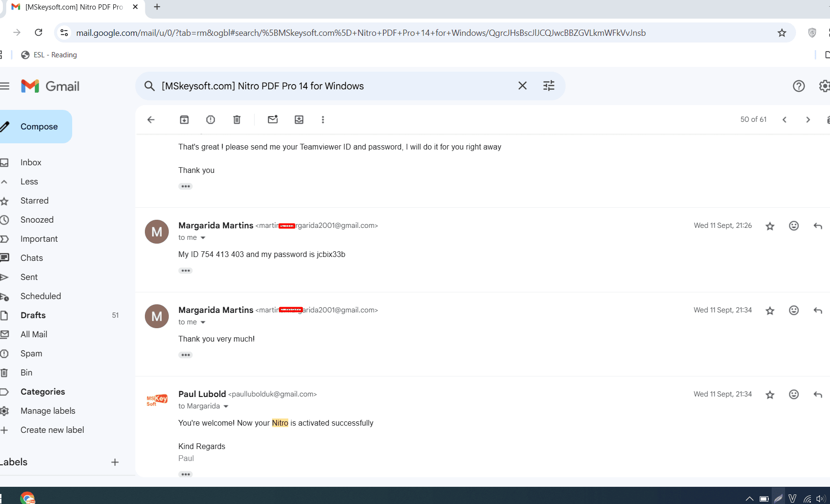Mark the conversation as unread
This screenshot has height=504, width=830.
click(273, 119)
